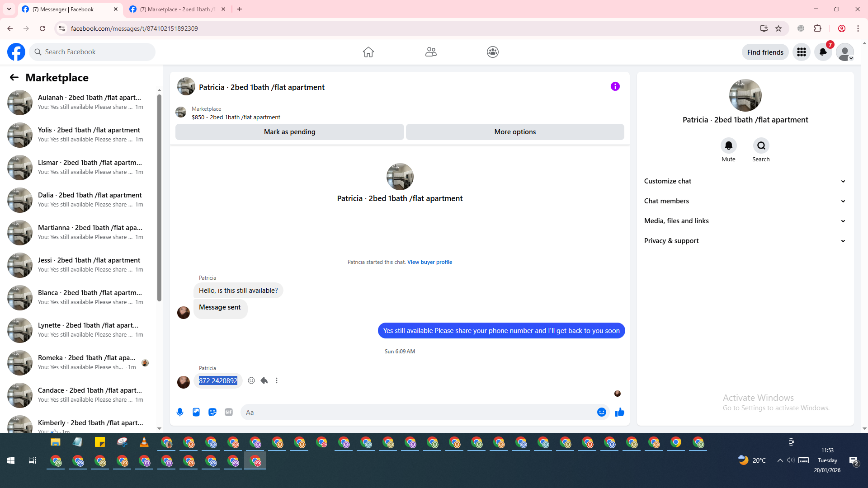Mark as pending listing button

click(290, 132)
